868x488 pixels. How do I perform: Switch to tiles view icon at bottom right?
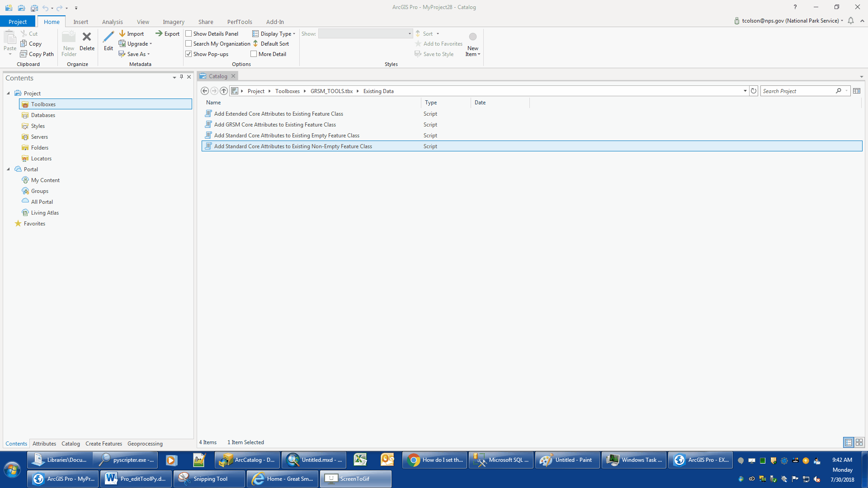(x=859, y=442)
